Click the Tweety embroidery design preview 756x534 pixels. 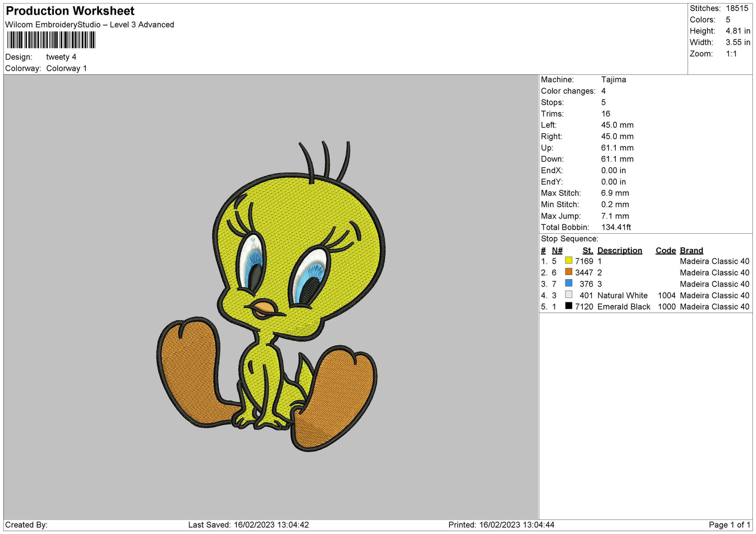point(271,296)
